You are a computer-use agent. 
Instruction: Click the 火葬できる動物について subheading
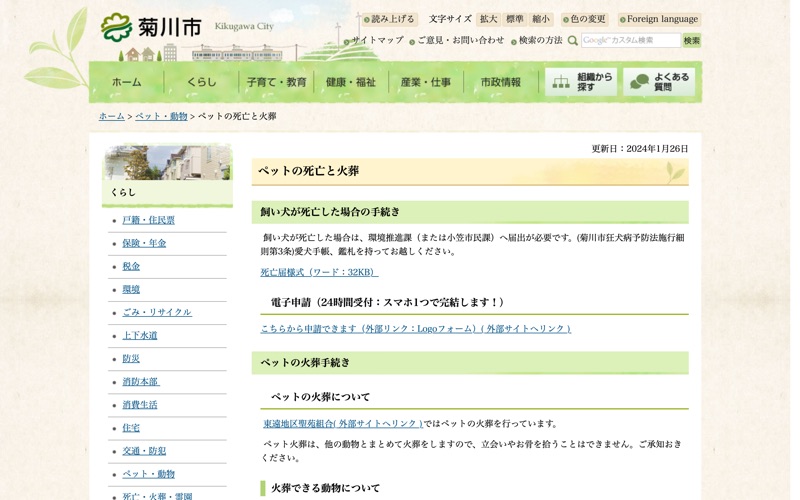326,488
